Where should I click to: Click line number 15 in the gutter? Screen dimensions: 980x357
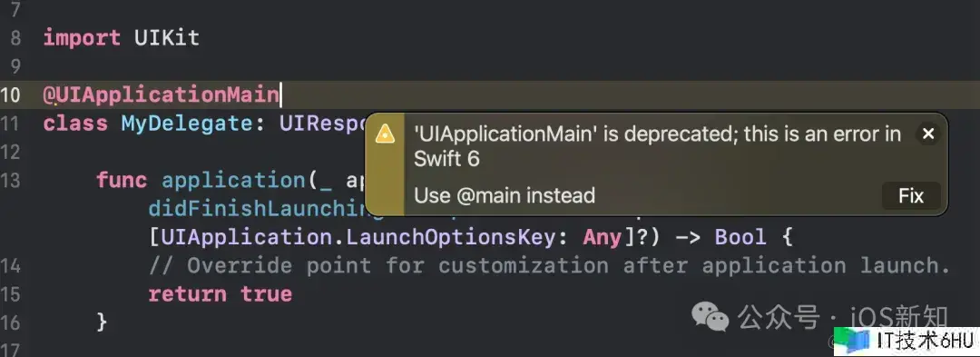tap(11, 294)
